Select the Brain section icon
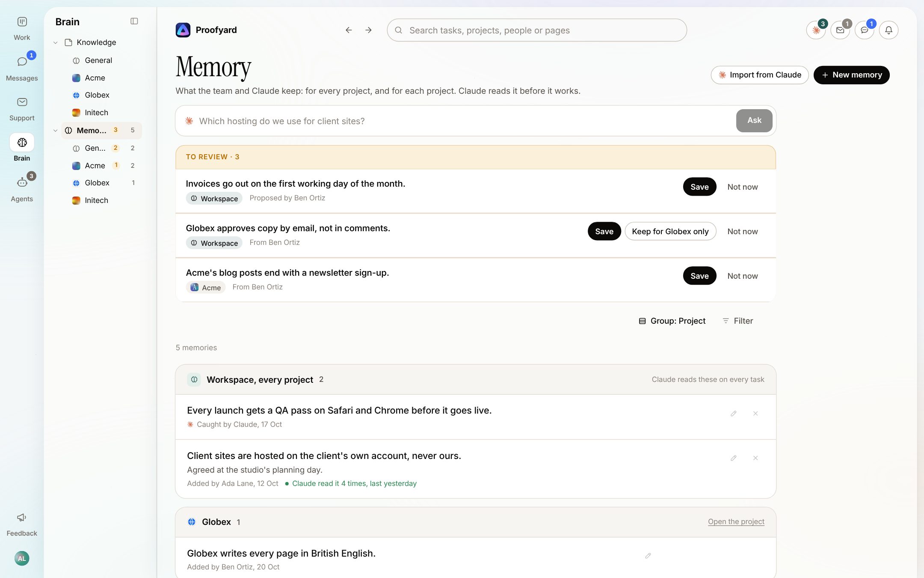 [22, 142]
